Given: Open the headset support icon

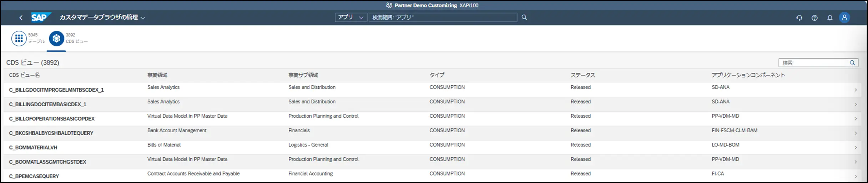Looking at the screenshot, I should [799, 18].
